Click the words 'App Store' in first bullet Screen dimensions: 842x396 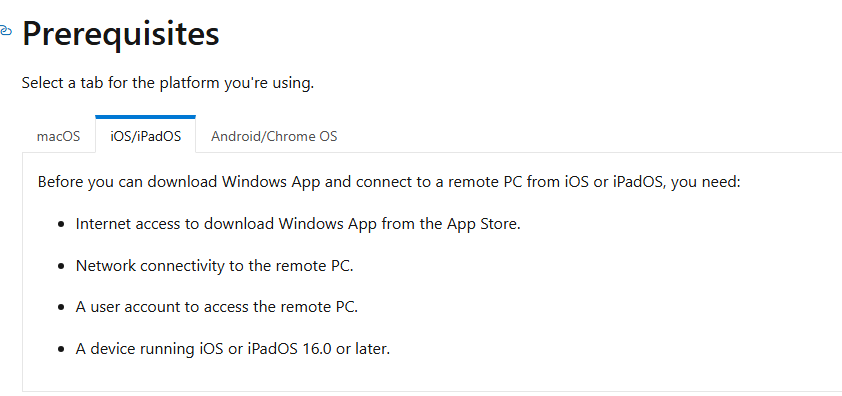[483, 224]
